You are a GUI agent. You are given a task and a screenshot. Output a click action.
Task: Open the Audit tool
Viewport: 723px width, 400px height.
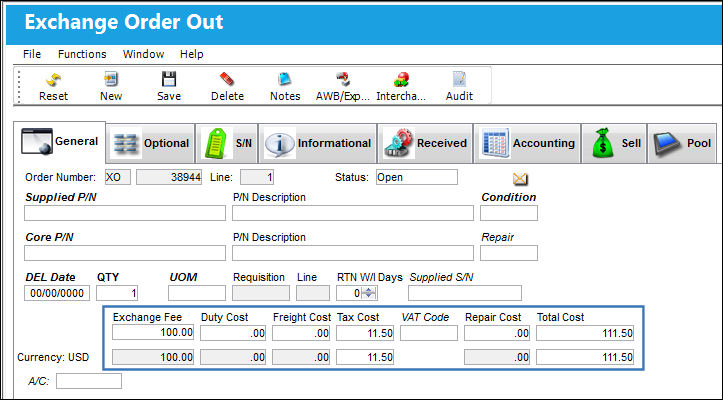(459, 86)
